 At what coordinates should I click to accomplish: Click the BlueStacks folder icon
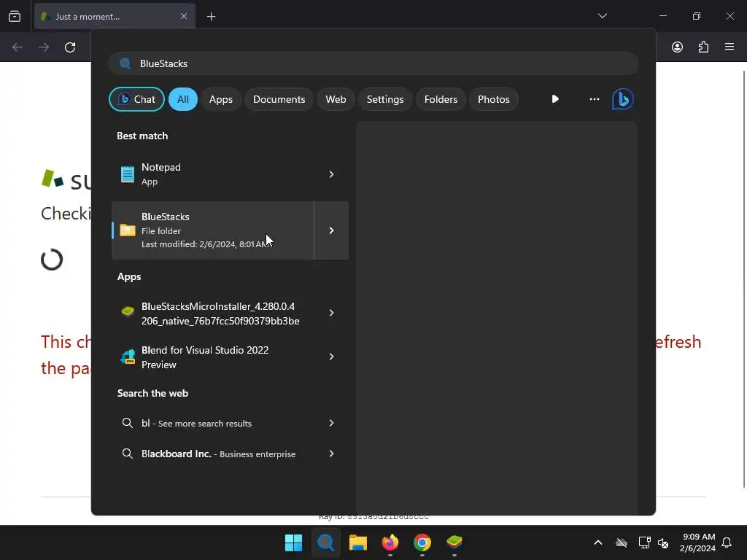click(127, 230)
